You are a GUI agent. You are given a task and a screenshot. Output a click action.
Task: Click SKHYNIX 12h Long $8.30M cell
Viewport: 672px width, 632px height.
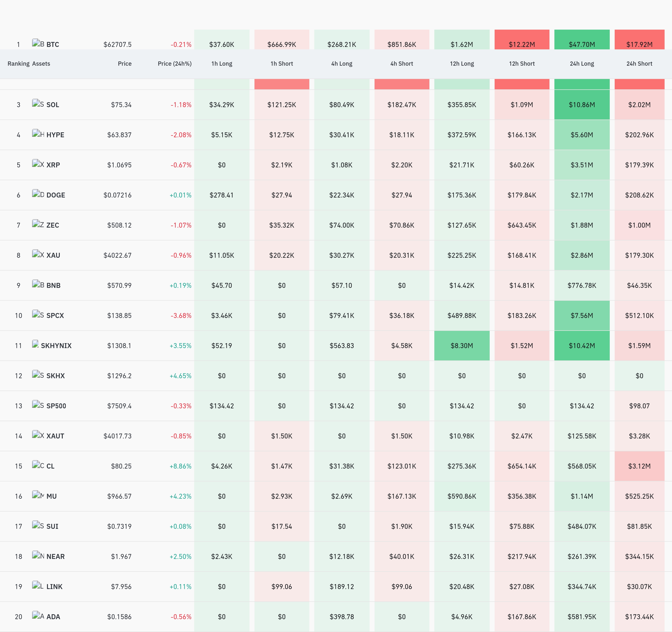462,346
